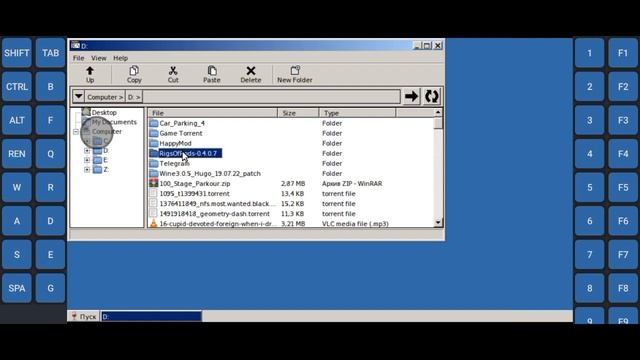640x360 pixels.
Task: Tap the SPA on-screen key
Action: pos(17,288)
